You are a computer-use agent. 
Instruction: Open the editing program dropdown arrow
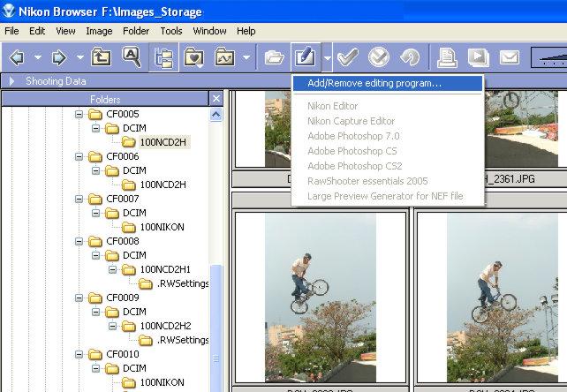point(327,57)
